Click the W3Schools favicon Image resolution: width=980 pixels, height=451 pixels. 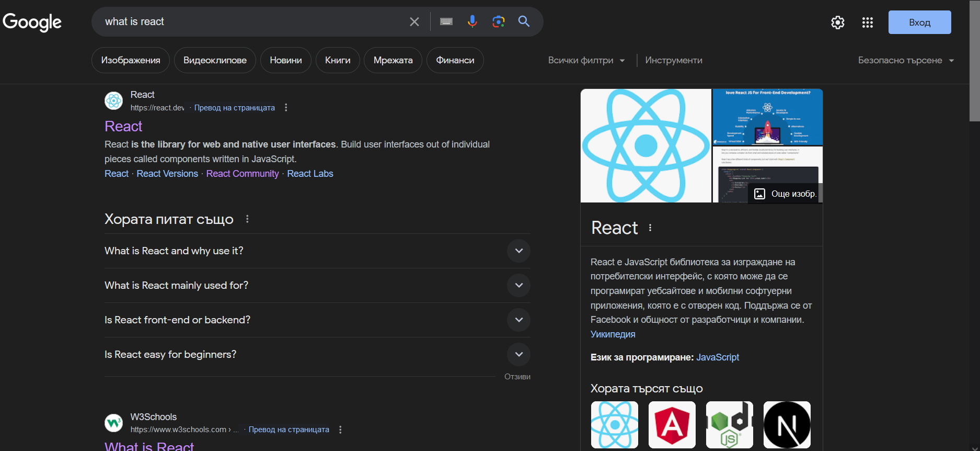point(113,423)
